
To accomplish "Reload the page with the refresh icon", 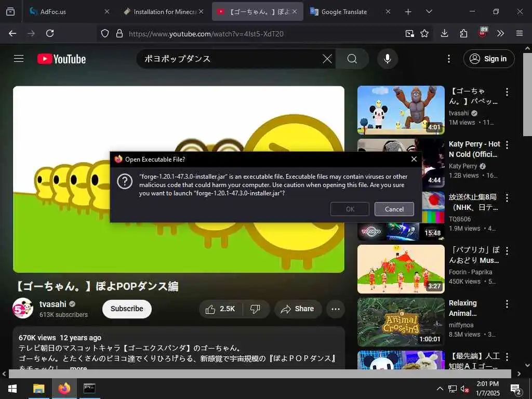I will 50,33.
